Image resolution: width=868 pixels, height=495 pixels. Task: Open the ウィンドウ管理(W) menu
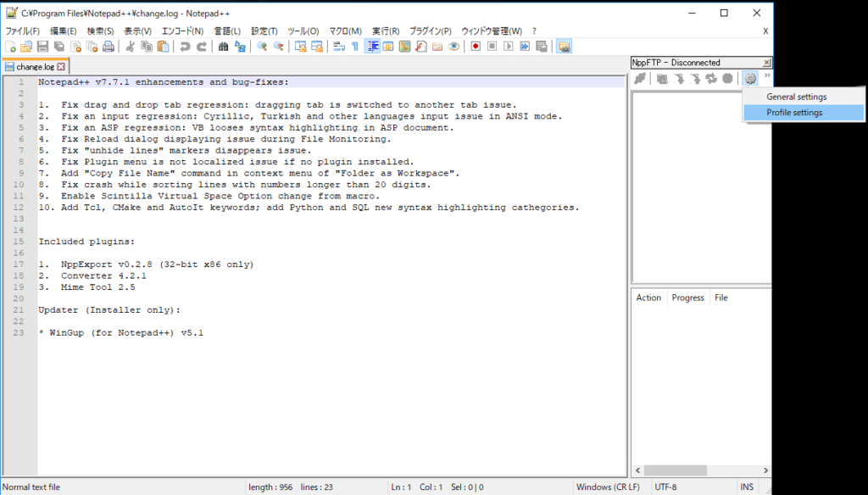point(492,31)
